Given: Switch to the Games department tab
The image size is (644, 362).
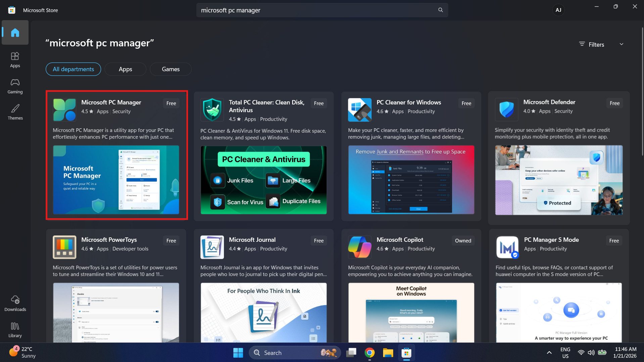Looking at the screenshot, I should (x=171, y=69).
